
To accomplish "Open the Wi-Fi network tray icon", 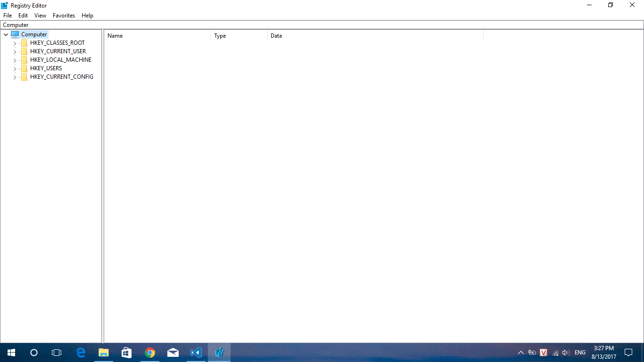I will tap(555, 353).
